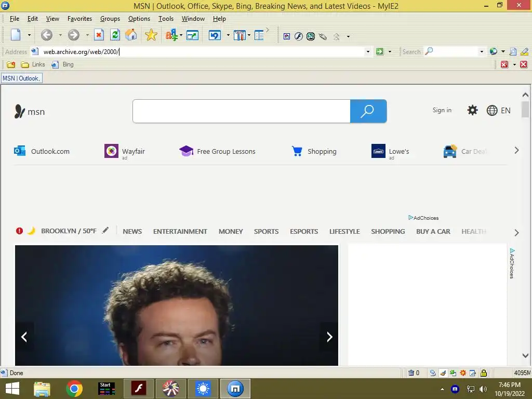This screenshot has height=399, width=532.
Task: Click the blue MSN search button
Action: [x=368, y=111]
